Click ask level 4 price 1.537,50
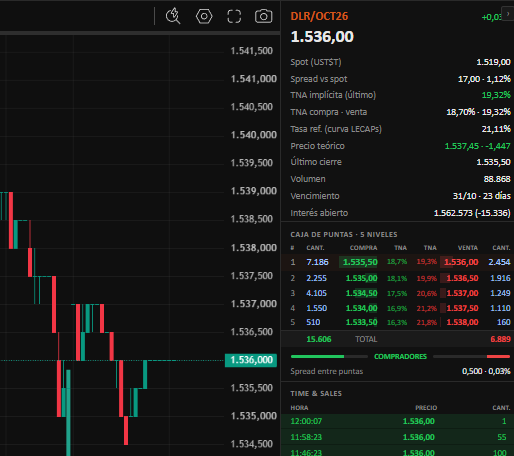 [x=462, y=308]
